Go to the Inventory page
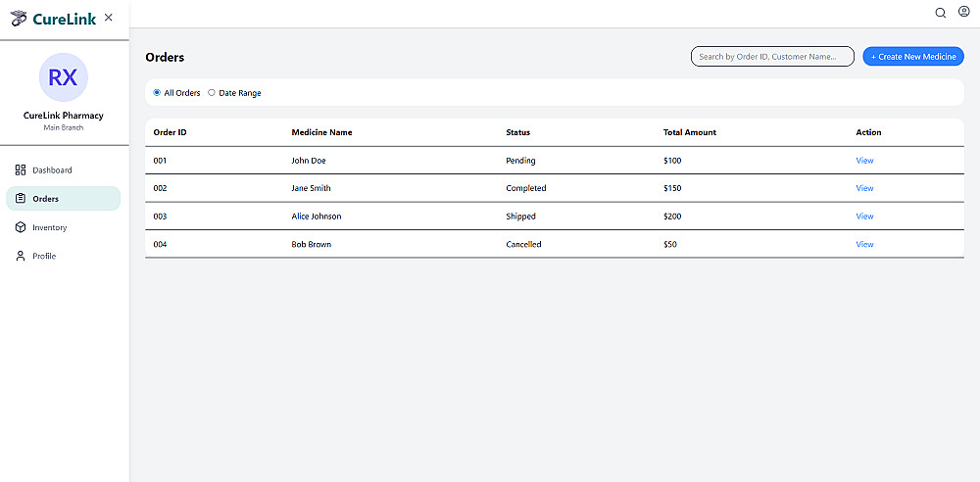Screen dimensions: 980x482 50,227
